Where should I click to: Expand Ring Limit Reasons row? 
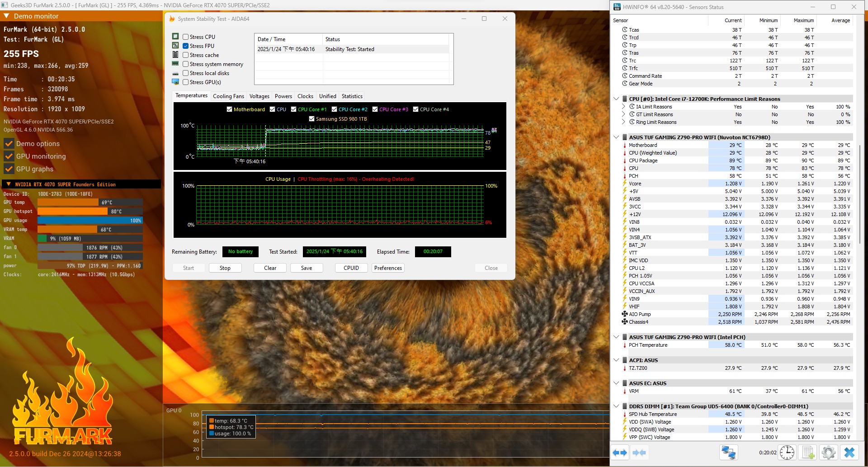[623, 122]
